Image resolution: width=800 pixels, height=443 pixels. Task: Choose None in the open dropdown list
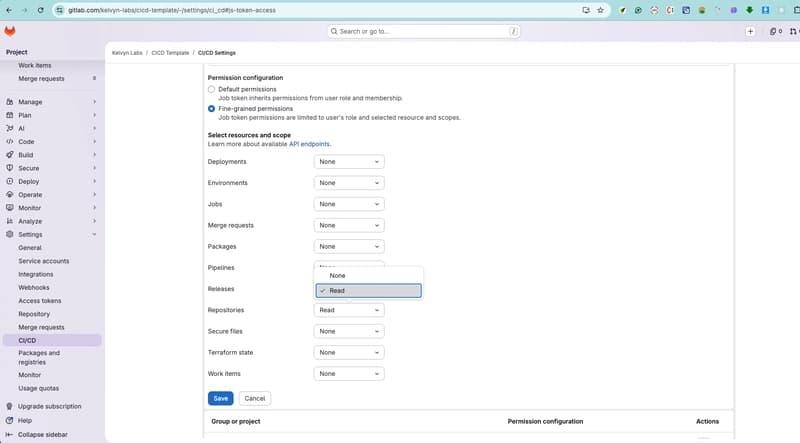[x=368, y=276]
